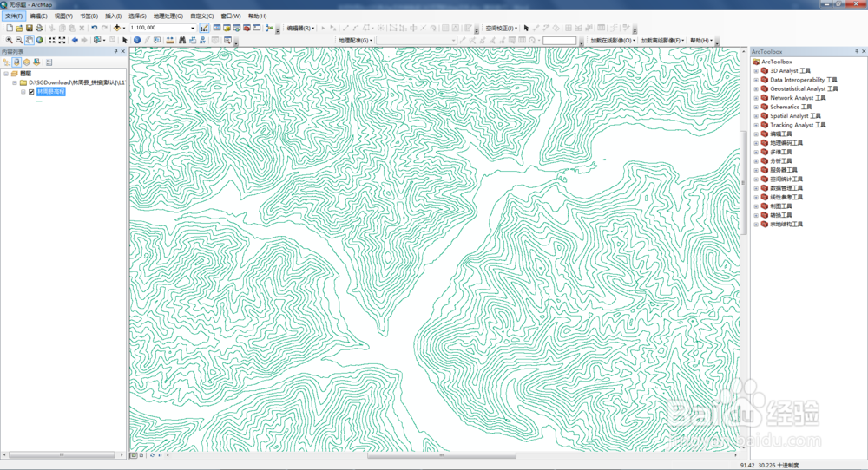
Task: Open the 地理处理(G) menu
Action: pyautogui.click(x=168, y=16)
